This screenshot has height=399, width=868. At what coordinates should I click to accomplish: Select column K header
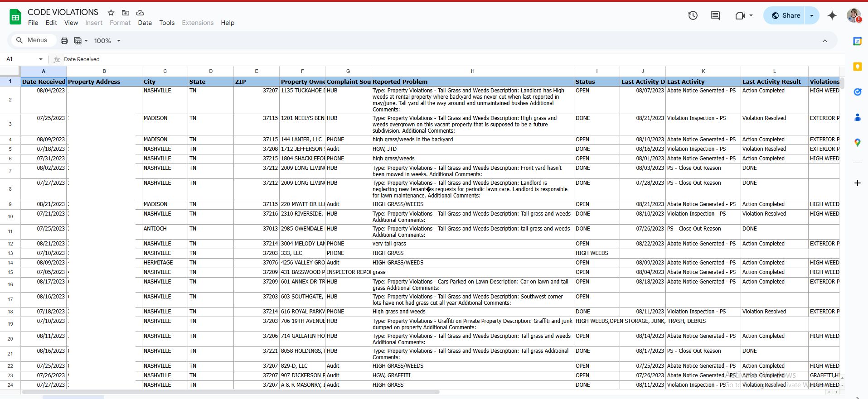703,71
